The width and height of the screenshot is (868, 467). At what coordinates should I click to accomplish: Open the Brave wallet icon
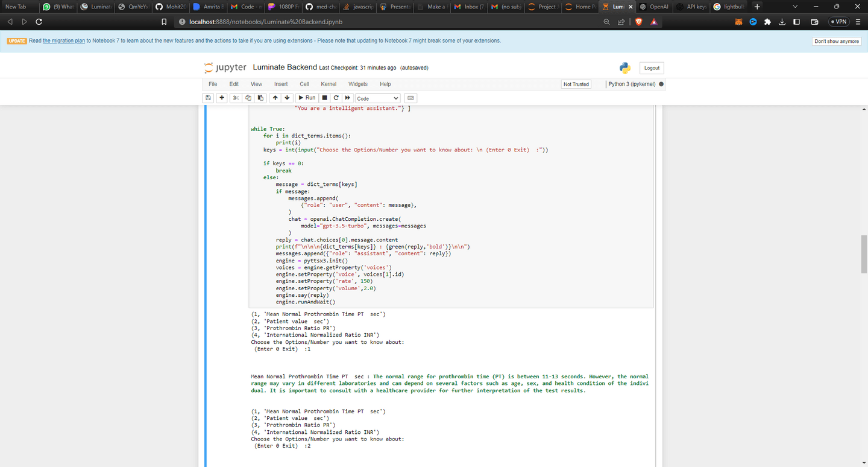pyautogui.click(x=815, y=22)
